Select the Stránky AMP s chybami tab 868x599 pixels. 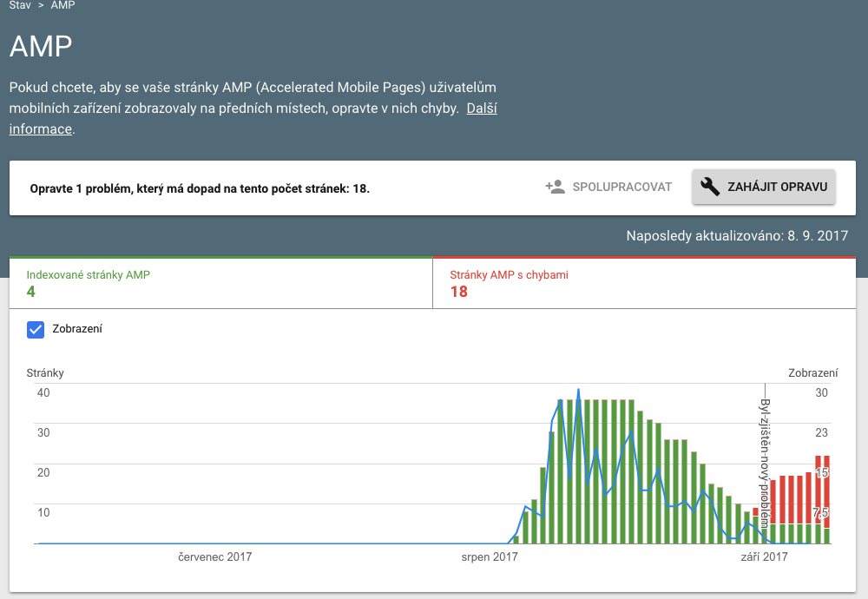coord(644,283)
